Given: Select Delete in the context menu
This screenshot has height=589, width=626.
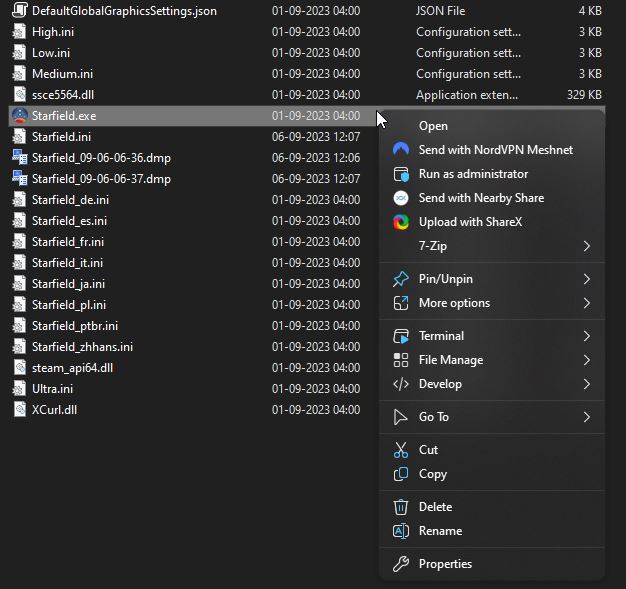Looking at the screenshot, I should tap(491, 507).
